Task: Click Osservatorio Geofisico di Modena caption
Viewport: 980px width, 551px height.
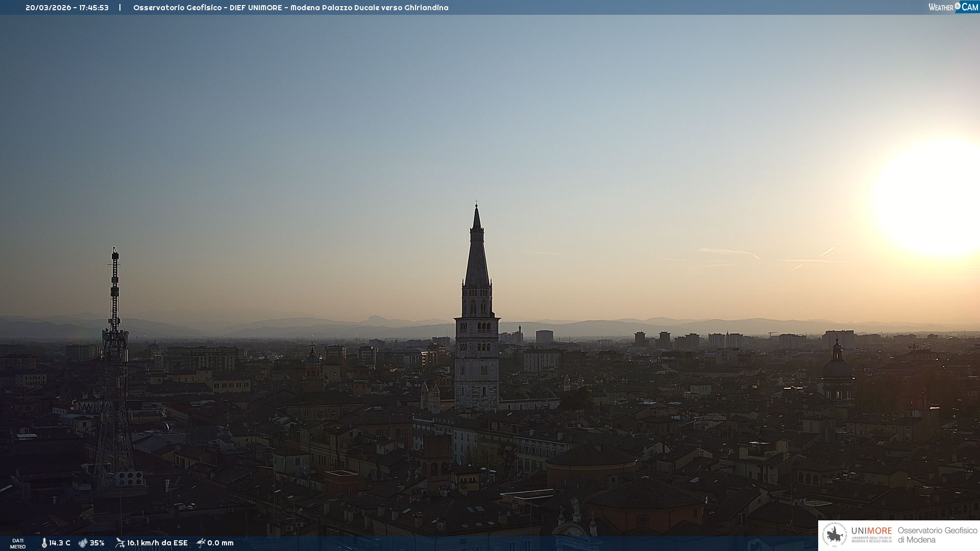Action: click(x=937, y=535)
